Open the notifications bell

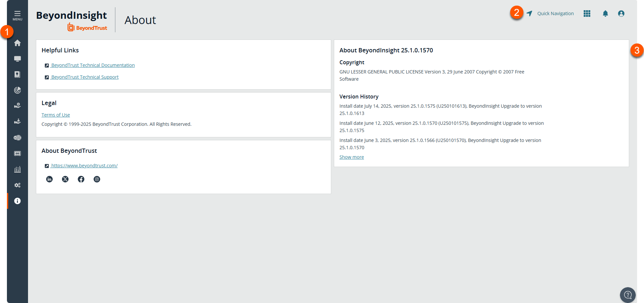tap(605, 14)
